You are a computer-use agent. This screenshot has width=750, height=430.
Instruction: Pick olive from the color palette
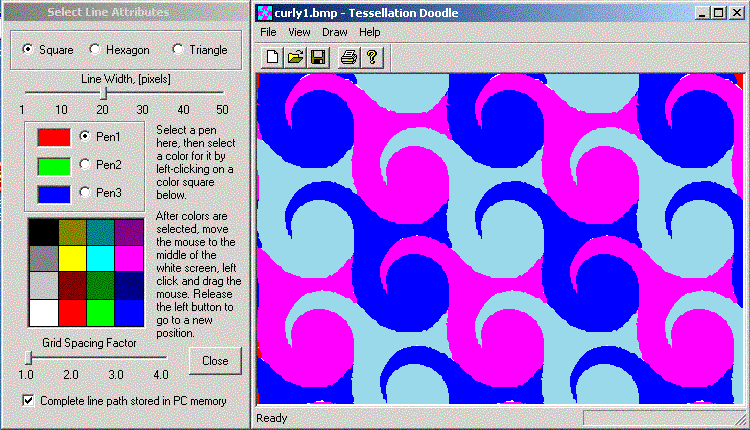(72, 232)
